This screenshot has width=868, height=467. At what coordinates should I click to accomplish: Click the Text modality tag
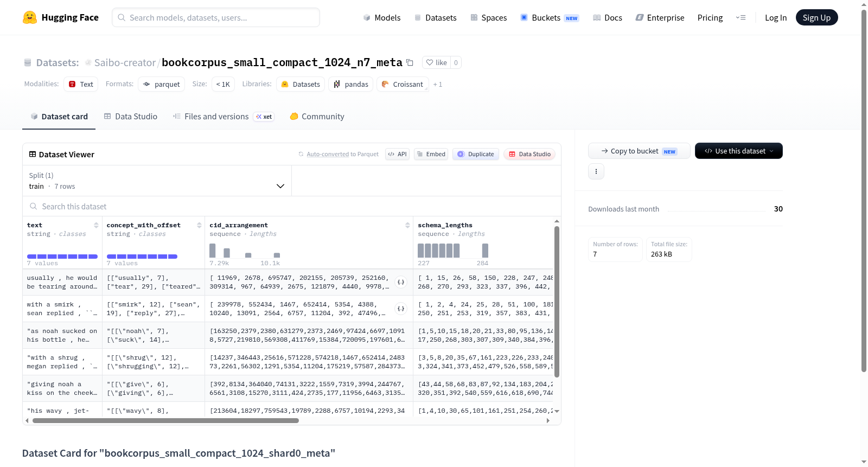click(81, 84)
